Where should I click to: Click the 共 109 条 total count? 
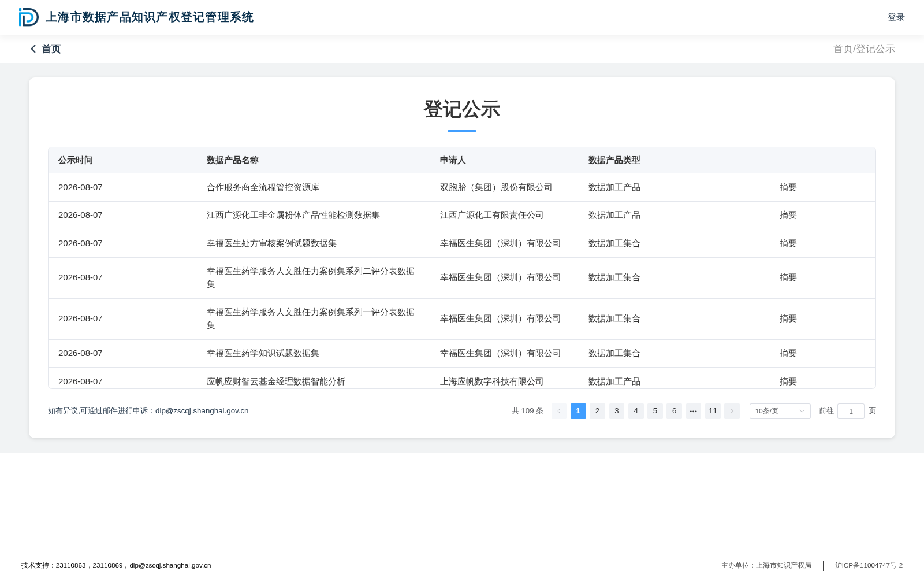click(527, 411)
